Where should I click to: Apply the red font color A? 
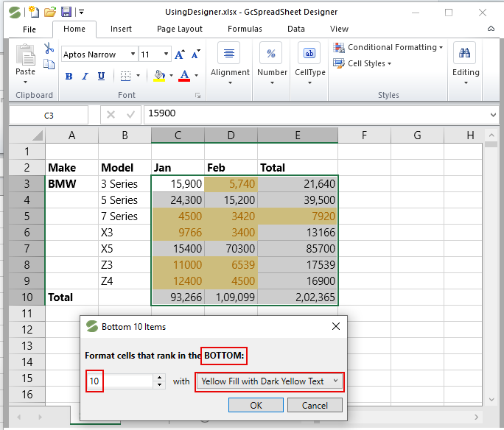184,76
